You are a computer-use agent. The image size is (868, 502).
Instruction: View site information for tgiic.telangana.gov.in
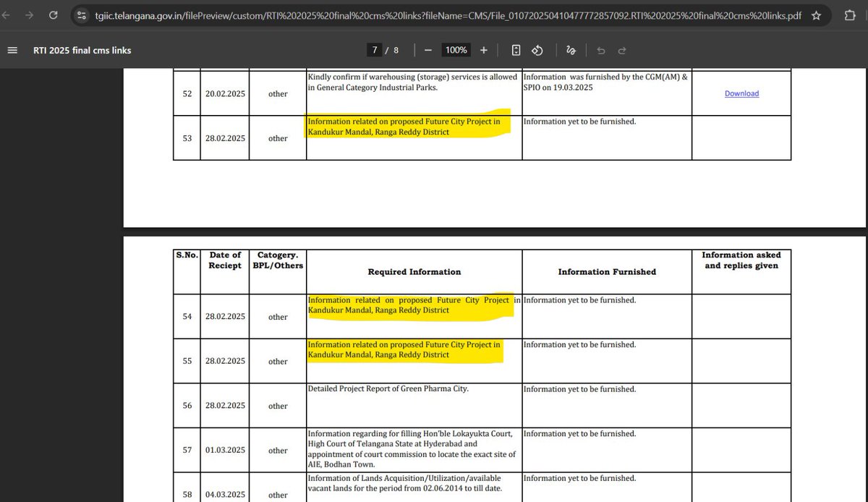(81, 14)
